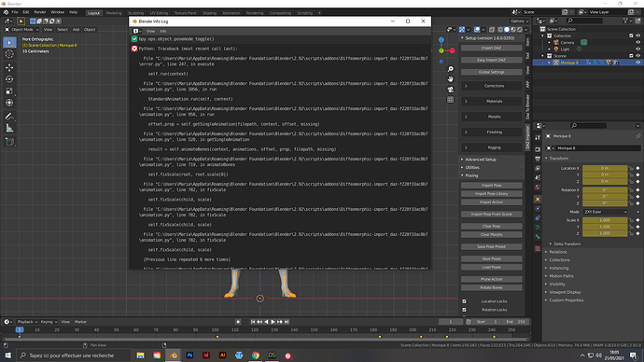Open the Render properties tab
The image size is (644, 362).
538,149
